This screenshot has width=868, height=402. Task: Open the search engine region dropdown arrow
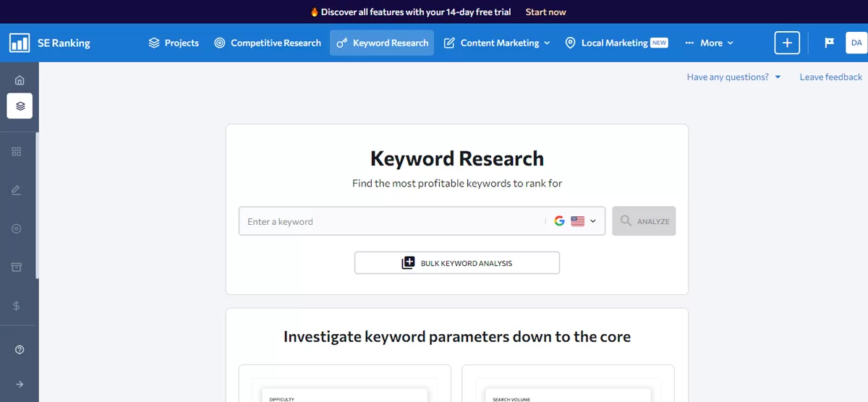(593, 221)
